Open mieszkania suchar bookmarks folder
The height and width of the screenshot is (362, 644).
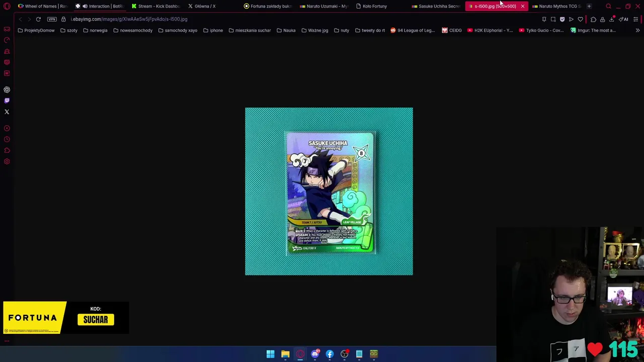coord(250,30)
